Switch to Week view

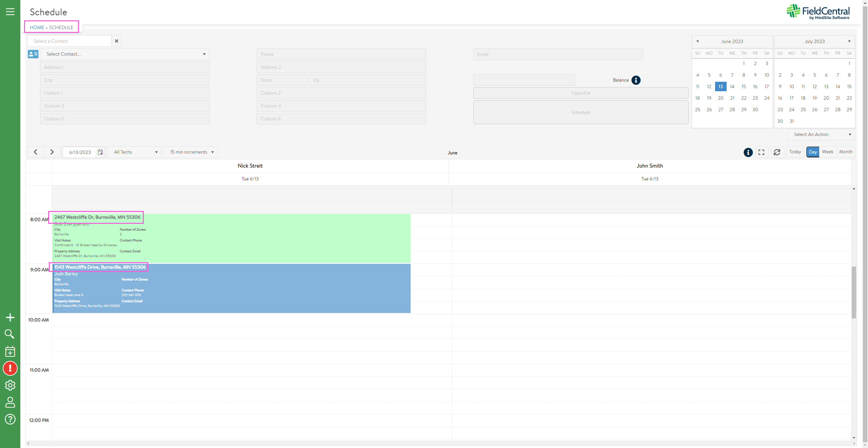point(827,152)
